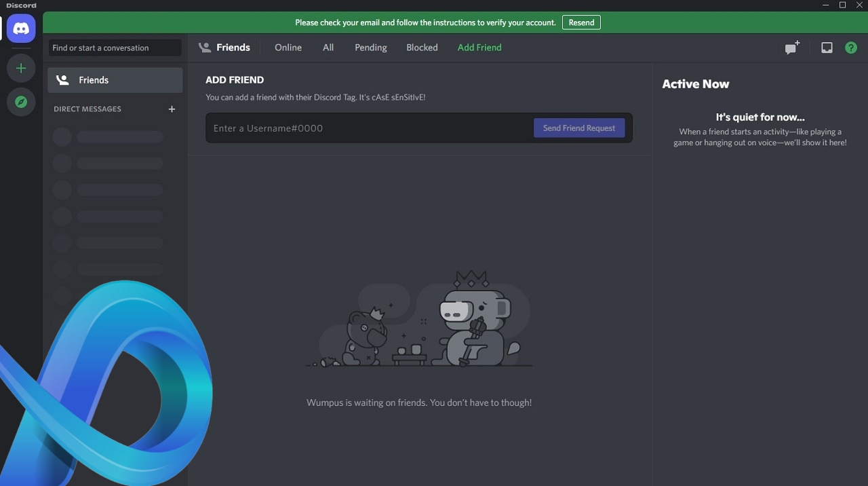The image size is (868, 486).
Task: Maximize the Discord window
Action: (842, 5)
